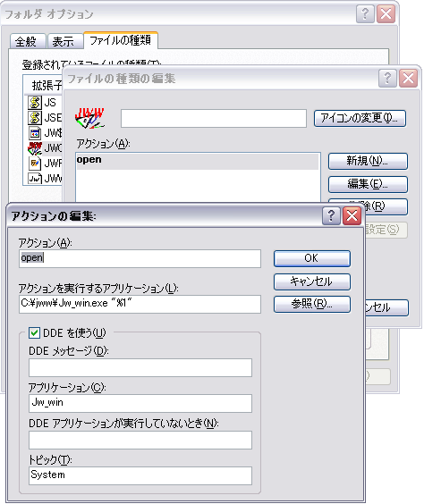The width and height of the screenshot is (424, 504).
Task: Click the OK button
Action: [311, 258]
